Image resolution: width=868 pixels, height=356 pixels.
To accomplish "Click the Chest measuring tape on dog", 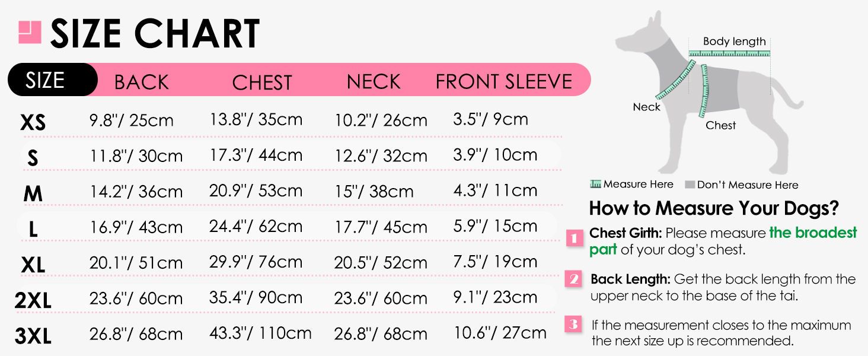I will click(x=705, y=91).
